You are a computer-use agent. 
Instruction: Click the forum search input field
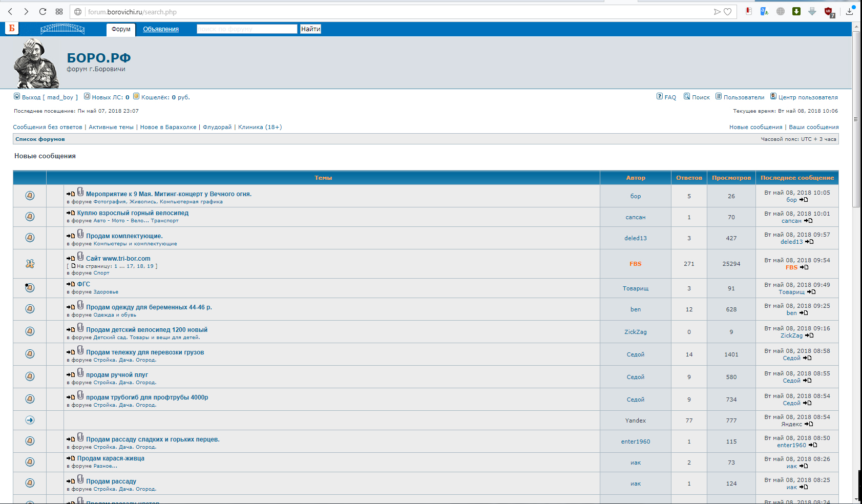[247, 29]
